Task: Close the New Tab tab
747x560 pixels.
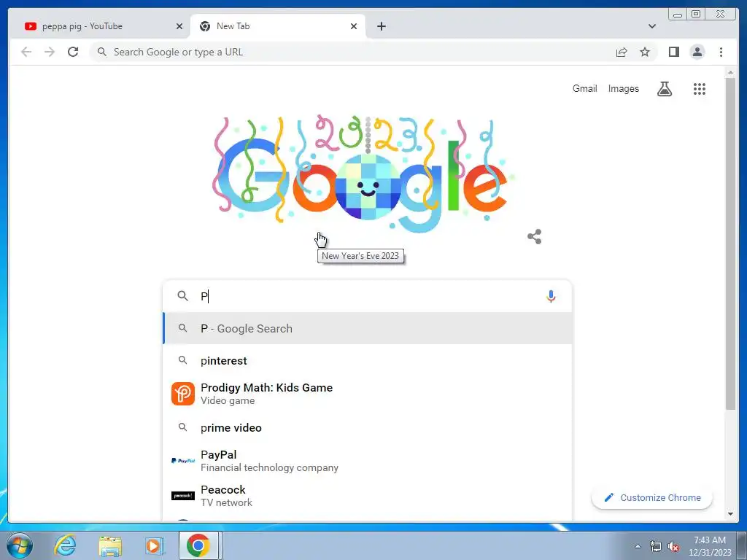Action: tap(354, 26)
